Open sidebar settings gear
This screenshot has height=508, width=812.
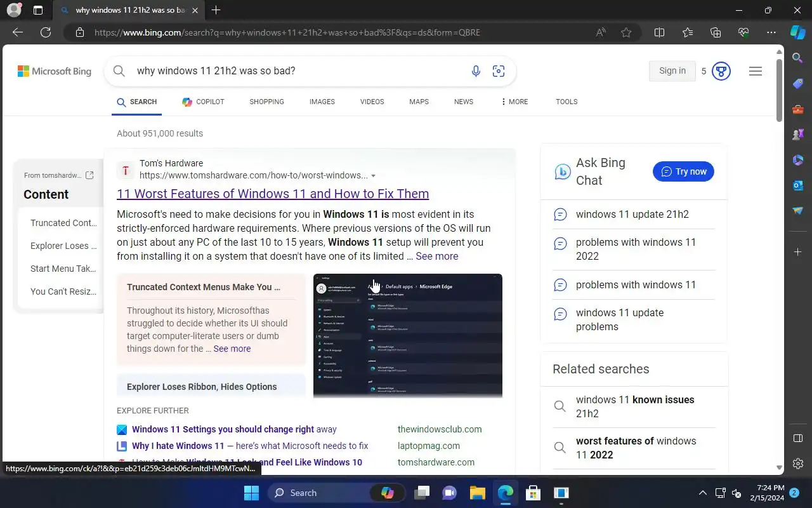click(798, 464)
